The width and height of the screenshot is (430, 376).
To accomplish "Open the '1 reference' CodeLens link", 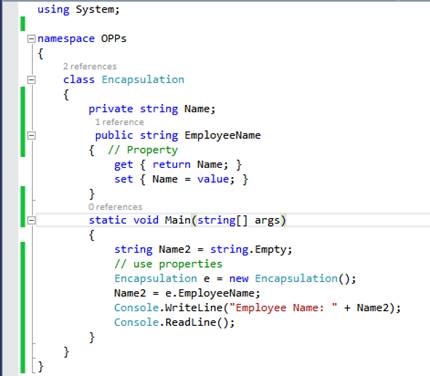I will click(119, 122).
